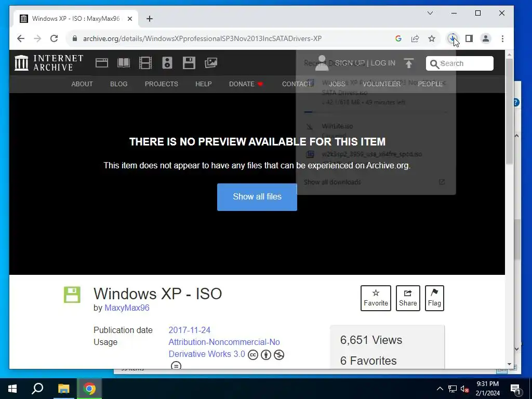Click the upload arrow icon

coord(409,63)
